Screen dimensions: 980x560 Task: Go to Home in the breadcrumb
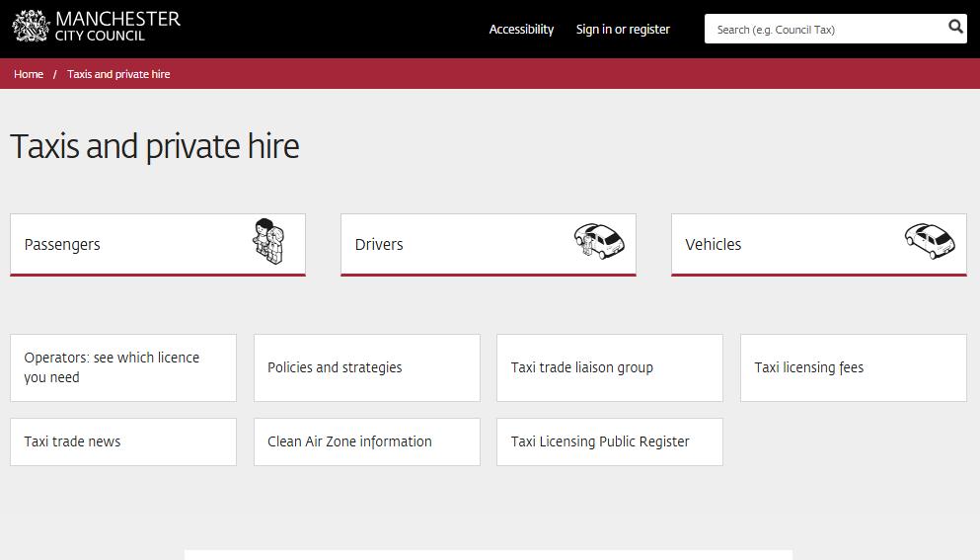click(29, 74)
